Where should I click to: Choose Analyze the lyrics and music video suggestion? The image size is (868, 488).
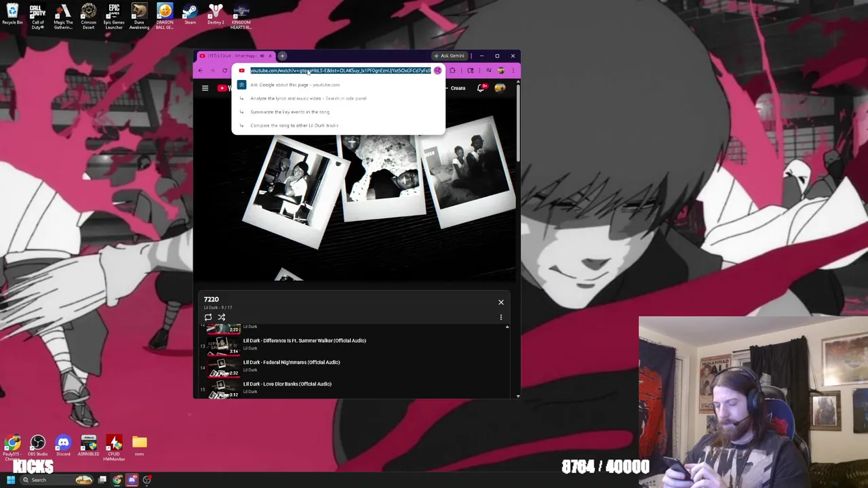click(x=338, y=98)
